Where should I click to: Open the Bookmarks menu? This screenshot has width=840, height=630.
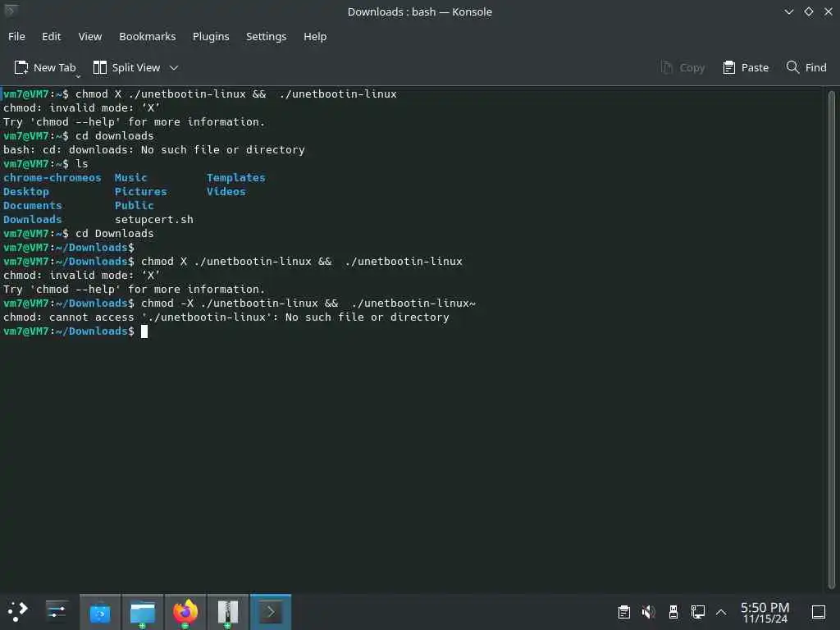[x=148, y=36]
